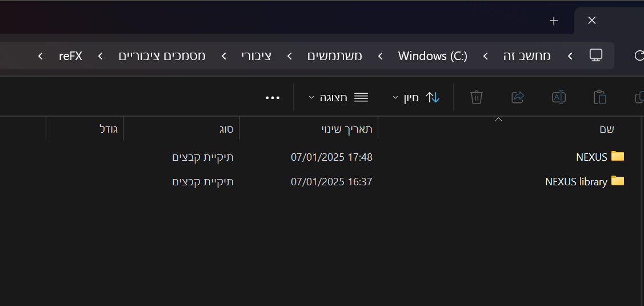Click תיקיית קבצים in the NEXUS row
This screenshot has width=644, height=306.
coord(203,157)
